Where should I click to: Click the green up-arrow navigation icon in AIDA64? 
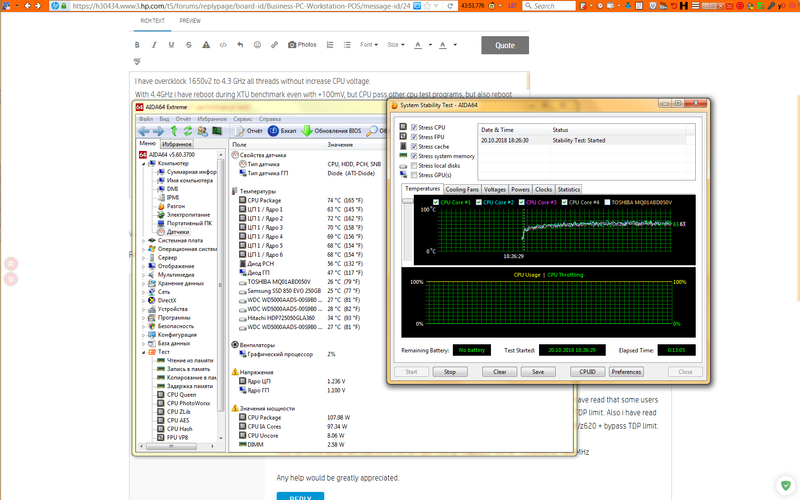pyautogui.click(x=174, y=131)
